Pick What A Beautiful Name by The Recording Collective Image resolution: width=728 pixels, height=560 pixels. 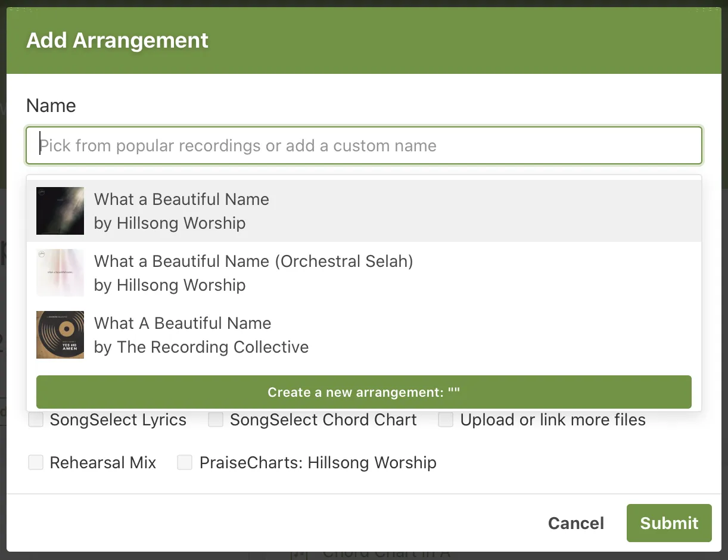click(x=238, y=335)
